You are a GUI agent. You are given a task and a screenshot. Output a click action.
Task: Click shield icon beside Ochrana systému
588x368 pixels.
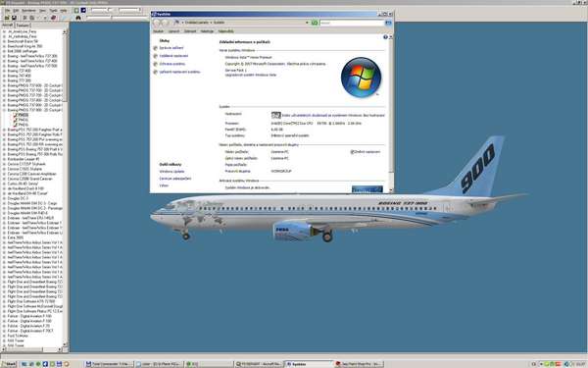155,64
